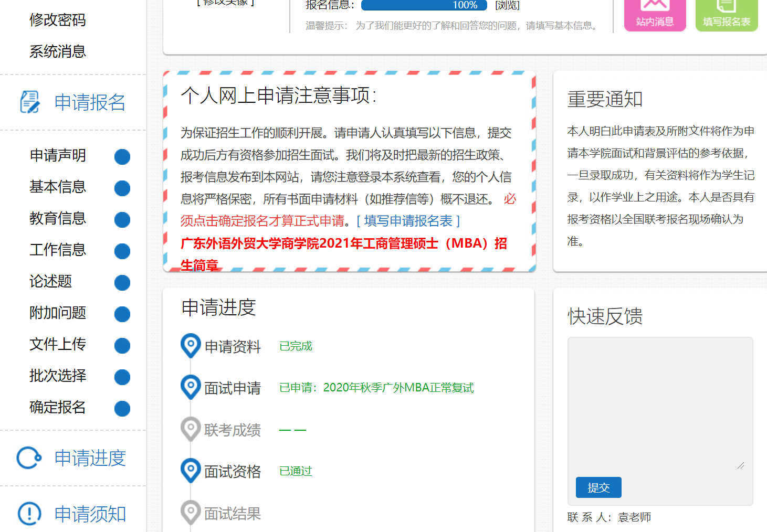Viewport: 767px width, 532px height.
Task: Click blue status dot beside 文件上传
Action: tap(122, 345)
